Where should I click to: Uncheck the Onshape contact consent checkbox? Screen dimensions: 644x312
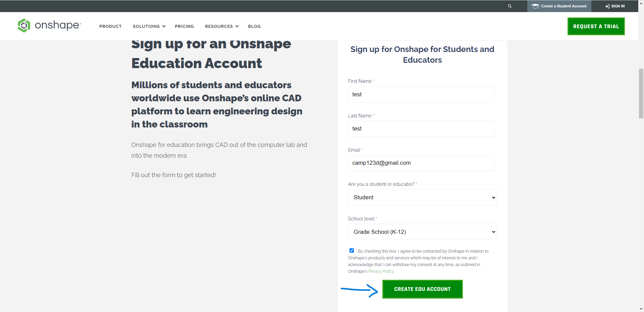(x=351, y=250)
